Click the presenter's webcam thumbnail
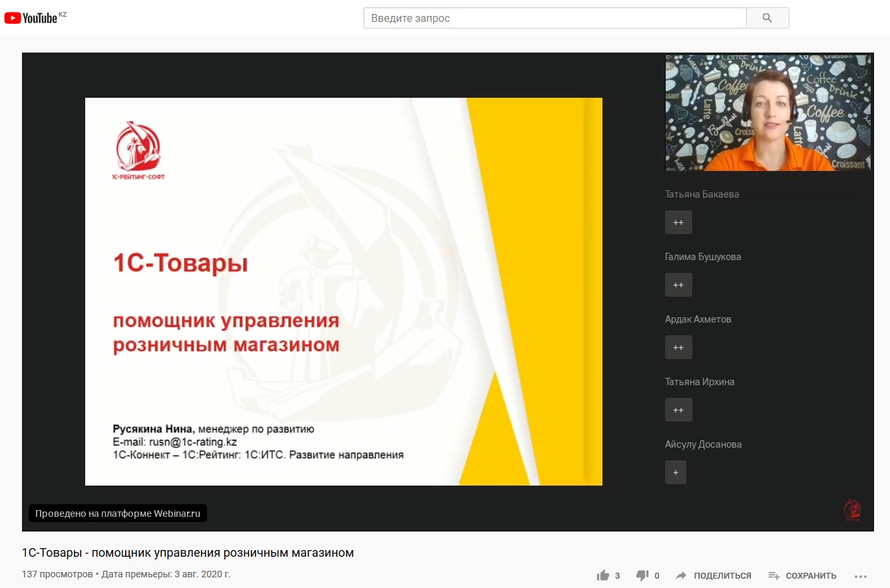Viewport: 890px width, 588px height. [x=768, y=113]
